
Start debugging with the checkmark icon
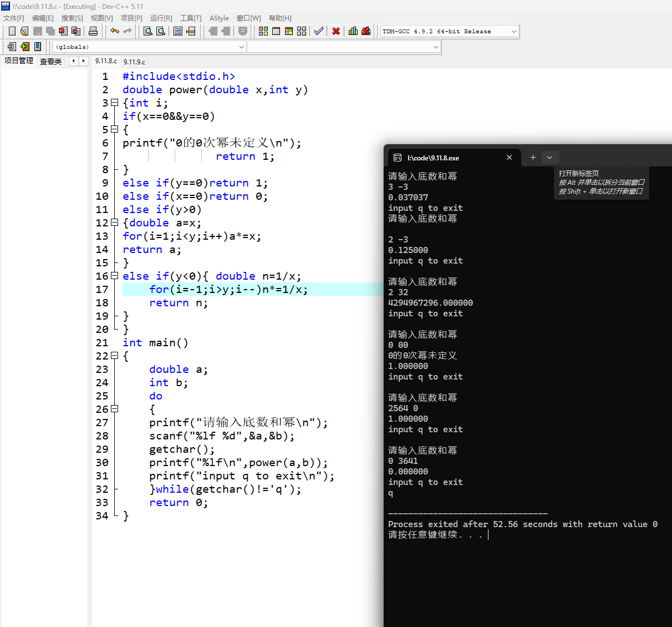pyautogui.click(x=319, y=31)
